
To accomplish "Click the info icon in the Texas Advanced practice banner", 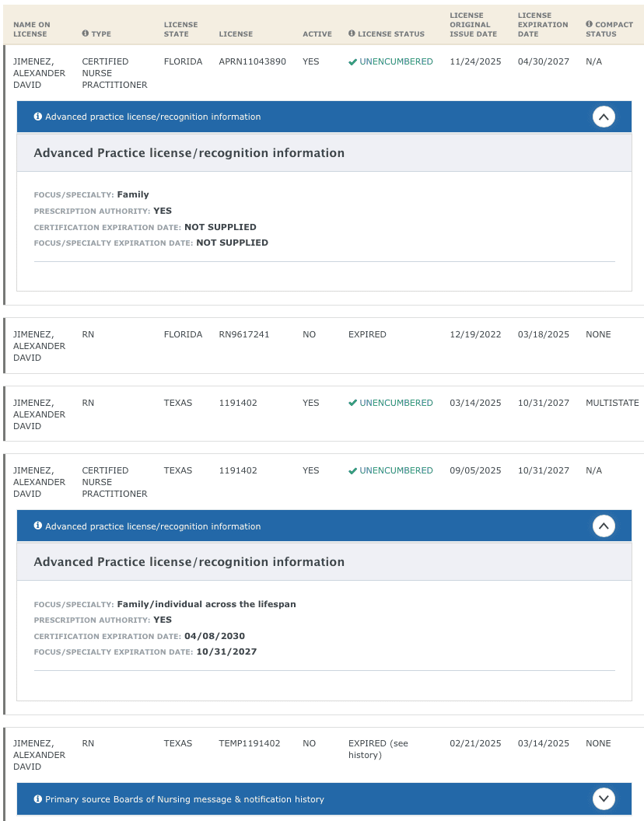I will tap(37, 526).
